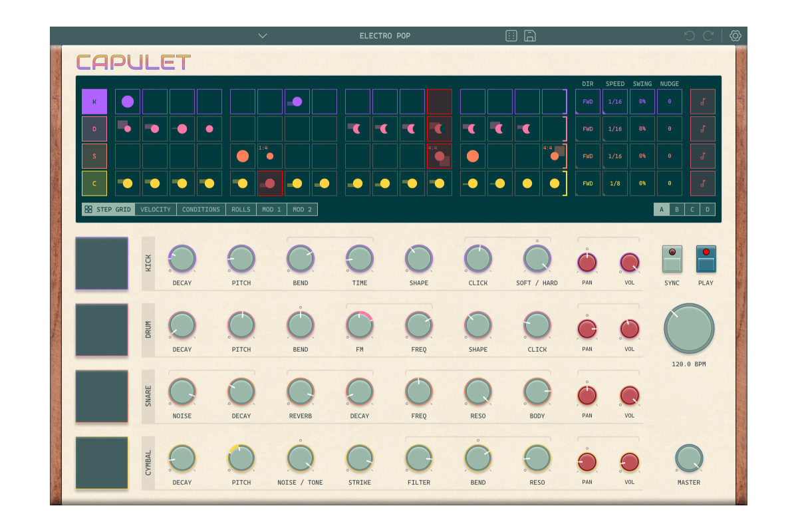Open the kick row 1/16 speed selector
The image size is (798, 532).
615,102
